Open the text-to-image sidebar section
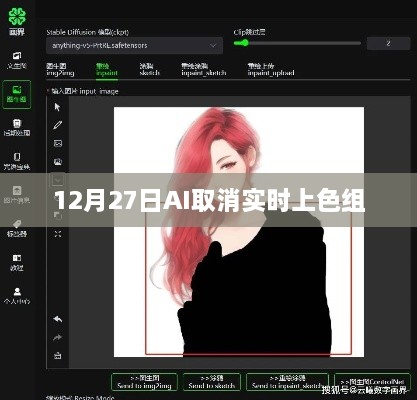 (17, 60)
